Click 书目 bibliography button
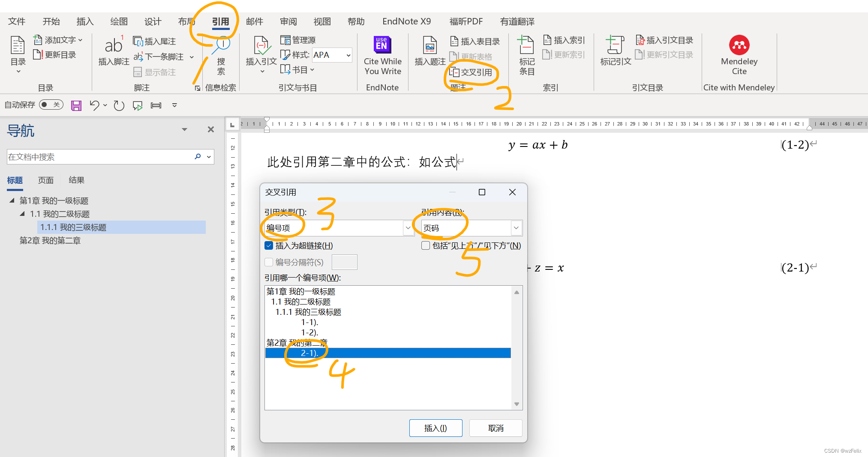 click(x=297, y=69)
